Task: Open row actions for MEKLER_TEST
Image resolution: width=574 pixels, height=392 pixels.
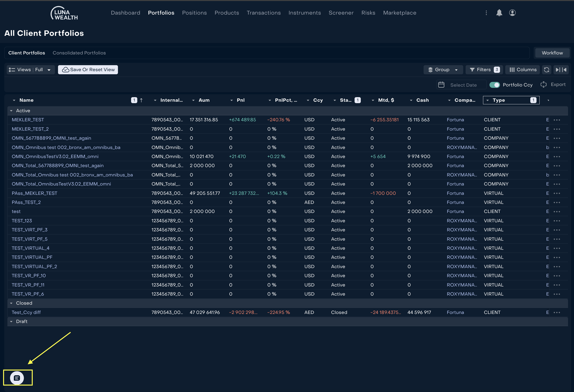Action: click(x=557, y=120)
